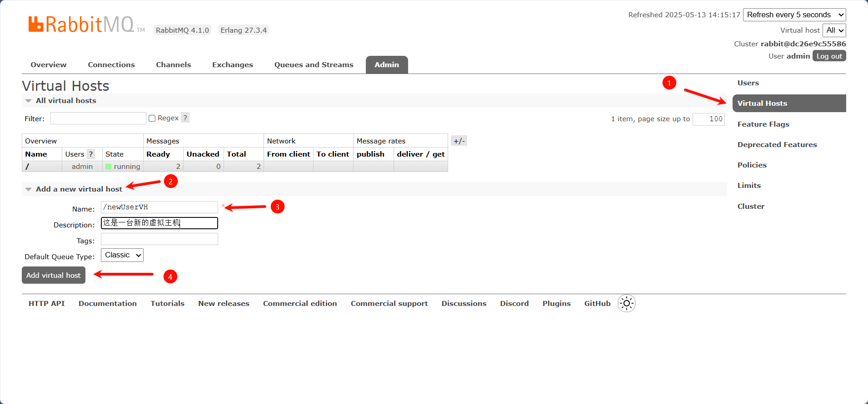The image size is (868, 404).
Task: Click the +/- column selector button
Action: coord(459,141)
